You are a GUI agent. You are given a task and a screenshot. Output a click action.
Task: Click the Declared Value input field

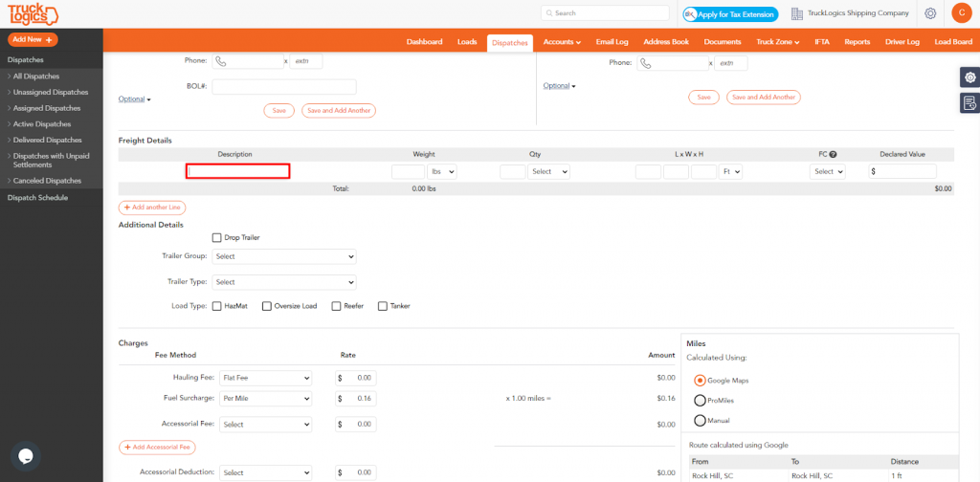coord(902,172)
